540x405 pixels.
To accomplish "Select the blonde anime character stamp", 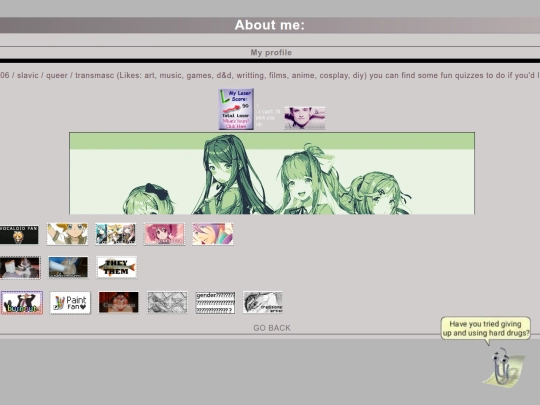I will pos(67,234).
